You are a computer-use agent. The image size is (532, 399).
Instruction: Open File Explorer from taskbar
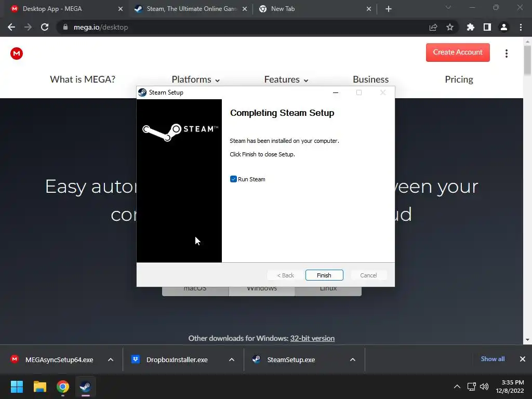39,387
